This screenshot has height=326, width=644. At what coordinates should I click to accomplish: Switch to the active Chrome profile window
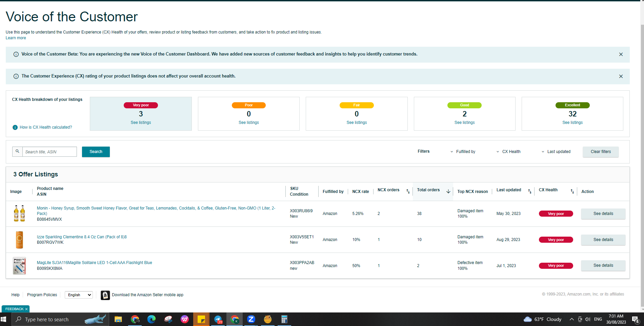(x=235, y=319)
